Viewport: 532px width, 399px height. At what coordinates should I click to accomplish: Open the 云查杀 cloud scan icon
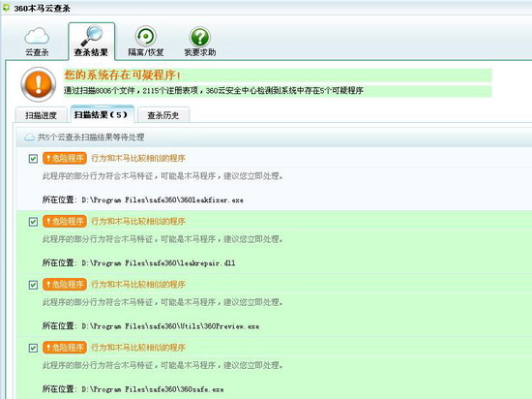click(37, 36)
